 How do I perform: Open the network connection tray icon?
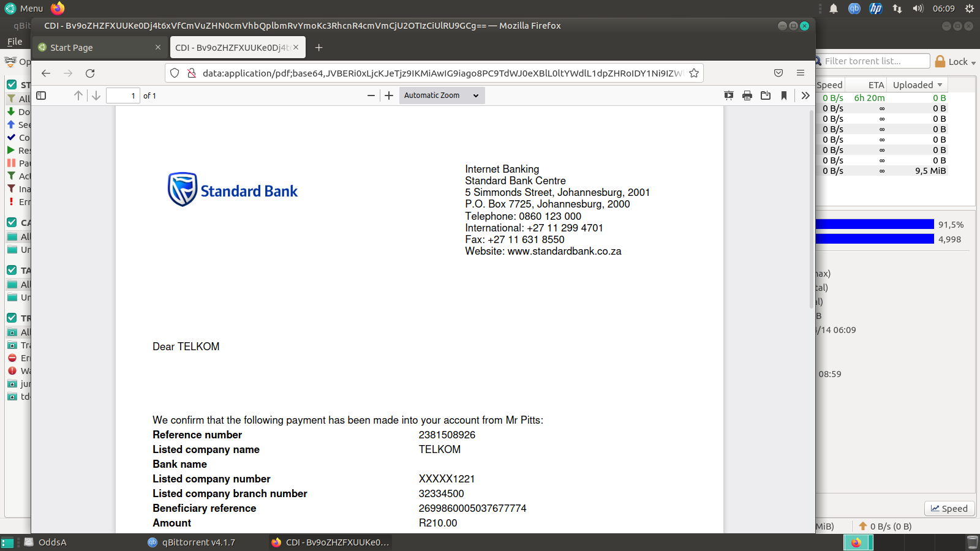coord(897,9)
